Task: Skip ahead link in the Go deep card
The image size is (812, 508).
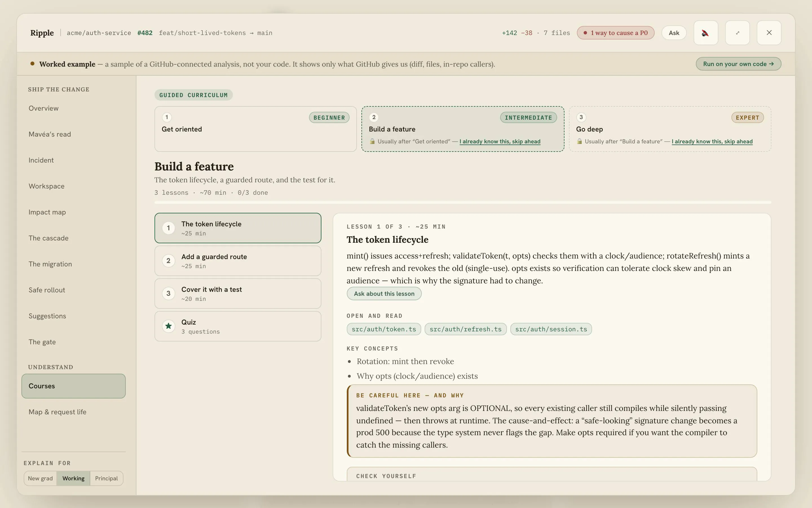Action: [x=712, y=141]
